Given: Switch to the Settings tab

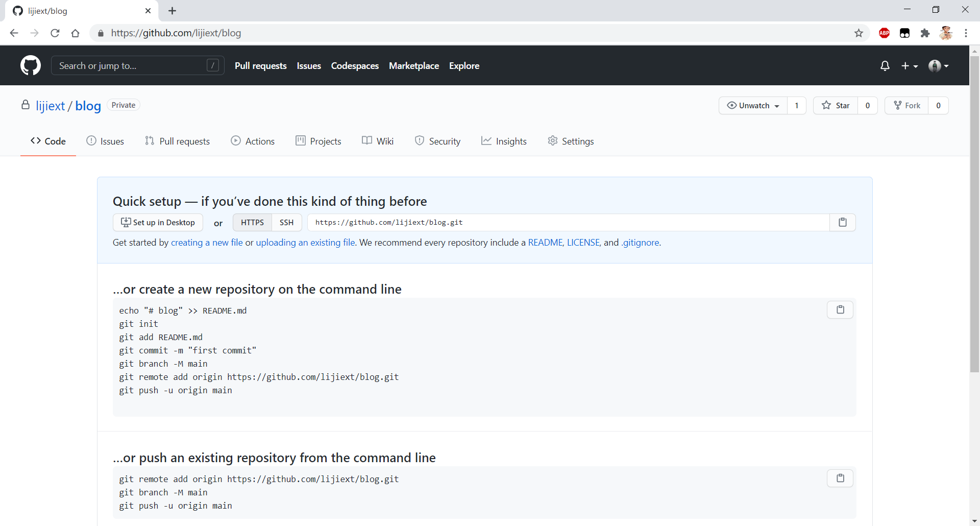Looking at the screenshot, I should (x=571, y=141).
